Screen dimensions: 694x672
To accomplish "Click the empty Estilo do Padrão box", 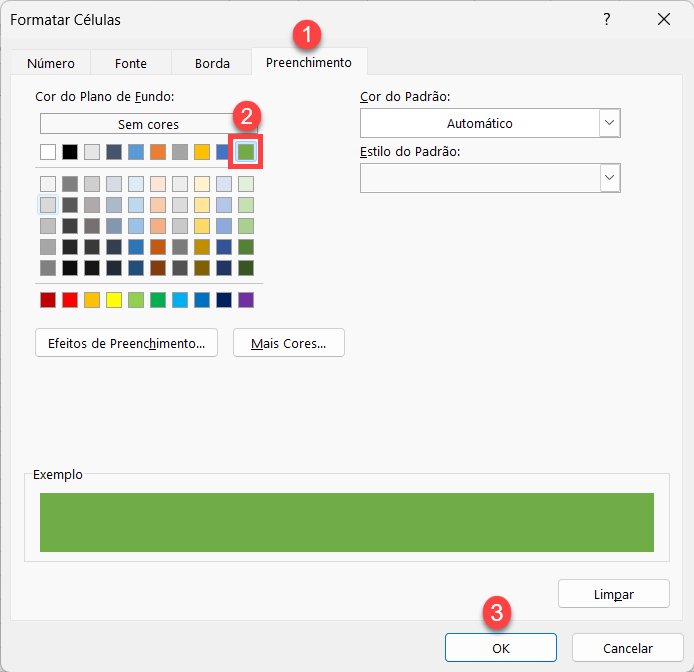I will [x=480, y=178].
